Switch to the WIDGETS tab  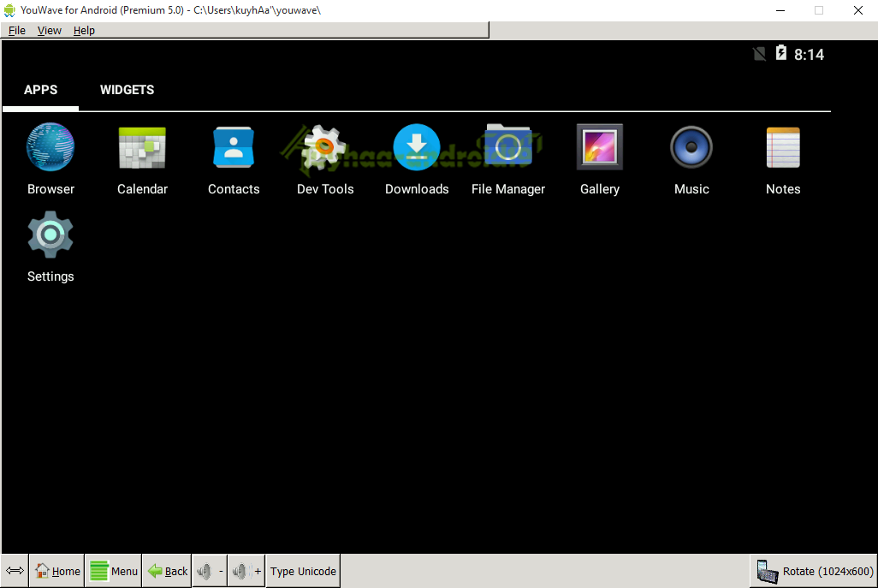coord(128,90)
